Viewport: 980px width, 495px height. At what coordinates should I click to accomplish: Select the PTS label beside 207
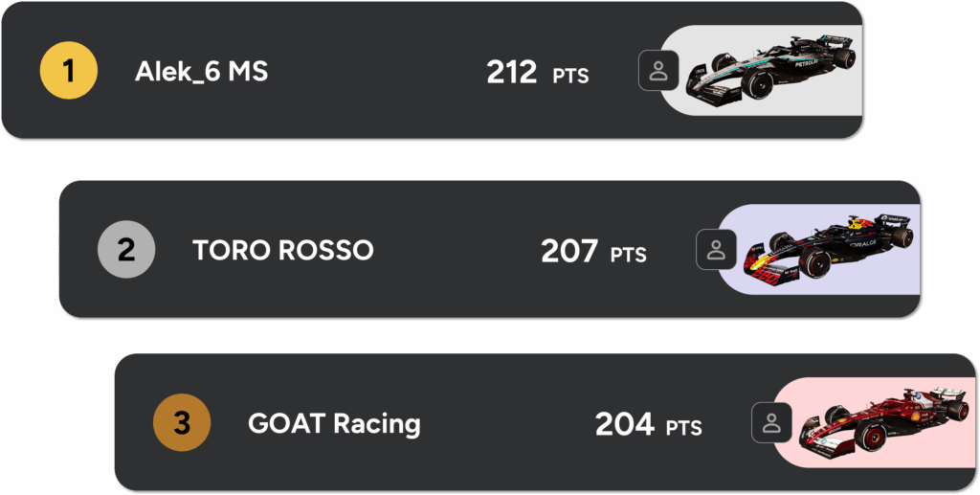[x=629, y=255]
